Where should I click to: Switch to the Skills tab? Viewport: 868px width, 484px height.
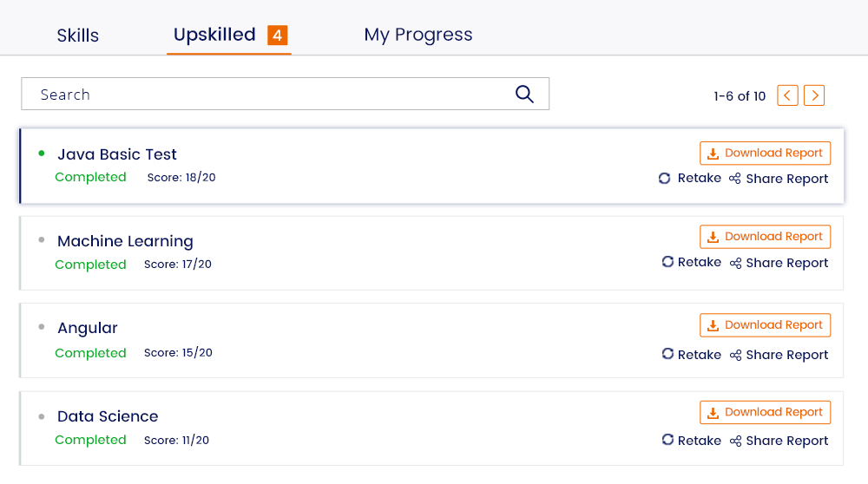click(x=77, y=36)
